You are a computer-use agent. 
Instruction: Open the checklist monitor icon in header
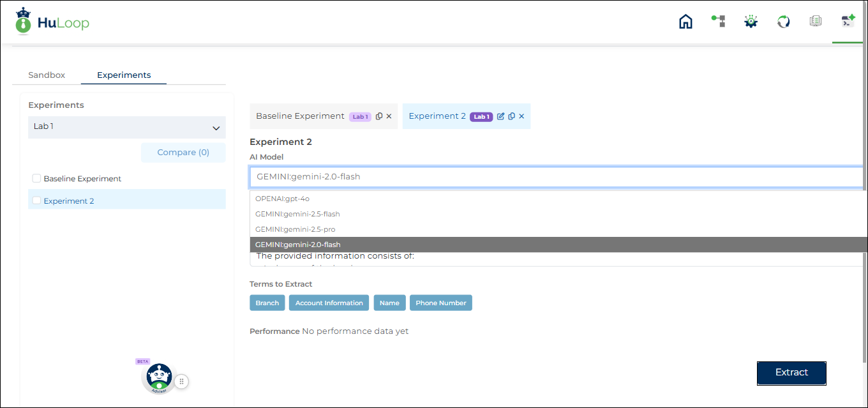pyautogui.click(x=815, y=22)
